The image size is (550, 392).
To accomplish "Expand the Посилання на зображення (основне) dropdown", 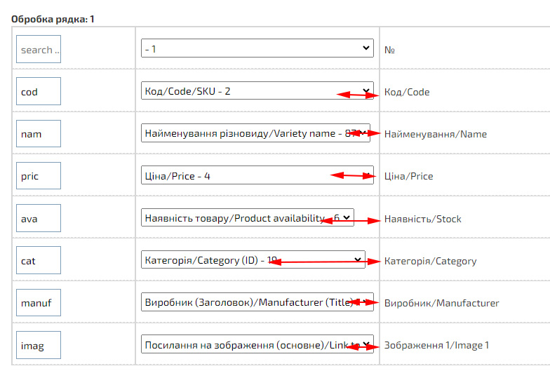I will point(257,344).
